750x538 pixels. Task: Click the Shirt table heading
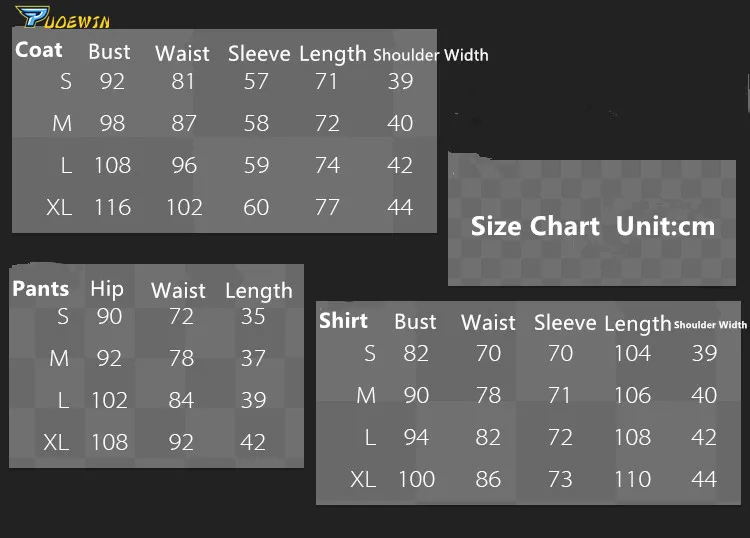(343, 320)
